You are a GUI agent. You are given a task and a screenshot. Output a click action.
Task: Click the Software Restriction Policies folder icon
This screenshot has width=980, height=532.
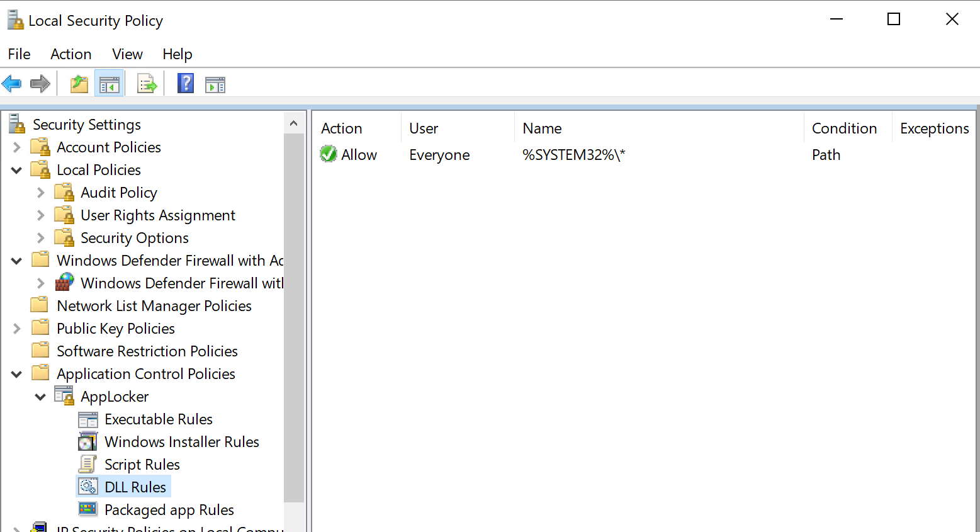tap(40, 350)
